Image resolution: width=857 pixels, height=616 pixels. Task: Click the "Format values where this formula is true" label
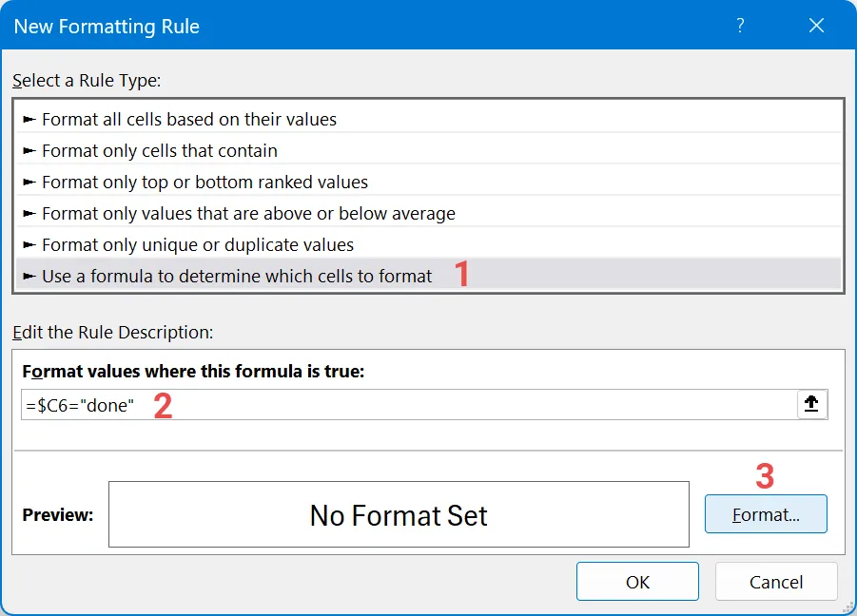click(193, 372)
